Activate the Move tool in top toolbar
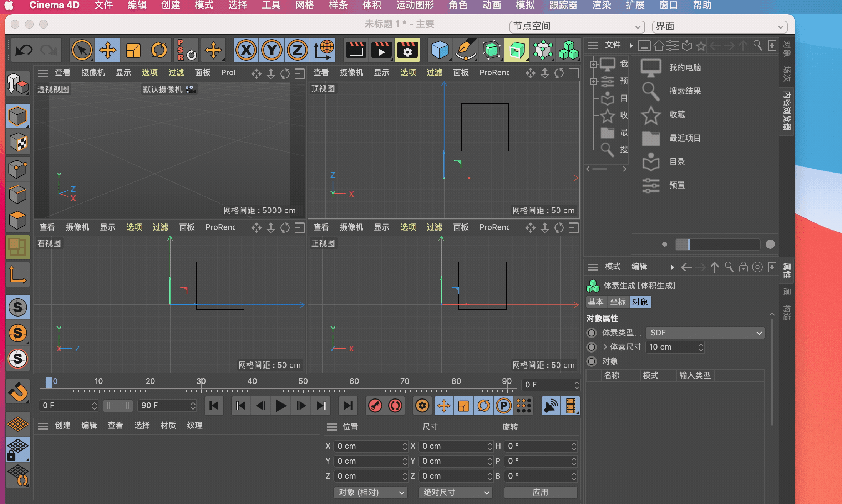The image size is (842, 504). click(107, 50)
